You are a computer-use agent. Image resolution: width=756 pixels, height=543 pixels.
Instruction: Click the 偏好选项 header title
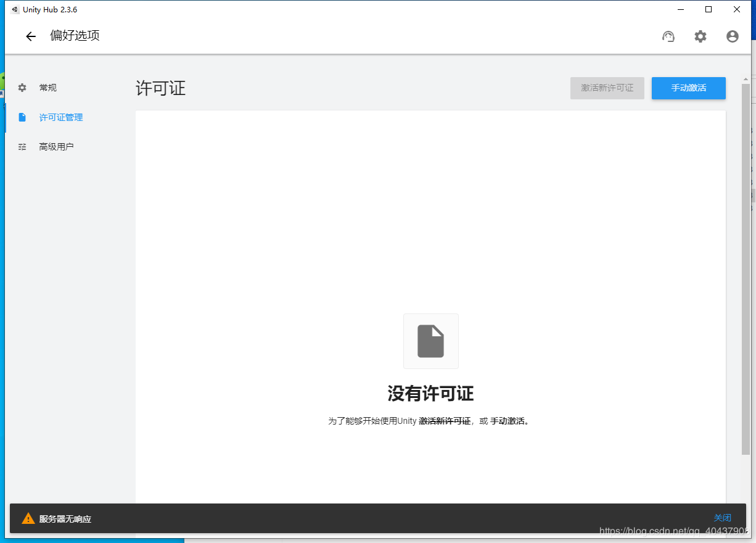(75, 36)
